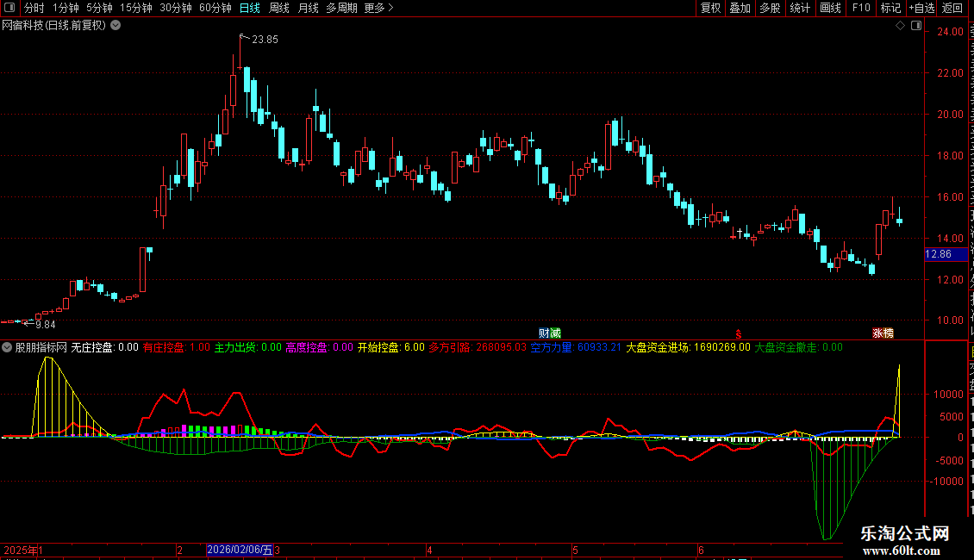Screen dimensions: 974x560
Task: Switch to 月线 monthly chart
Action: pos(308,8)
